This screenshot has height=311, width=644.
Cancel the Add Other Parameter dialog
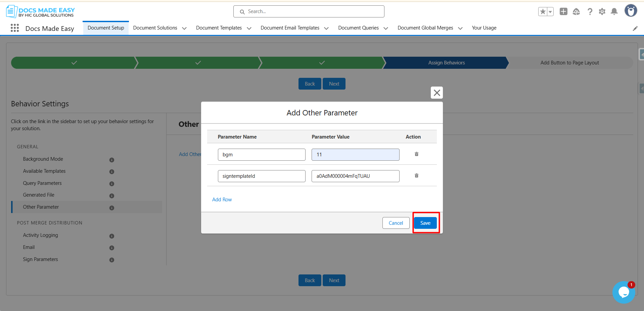[396, 223]
